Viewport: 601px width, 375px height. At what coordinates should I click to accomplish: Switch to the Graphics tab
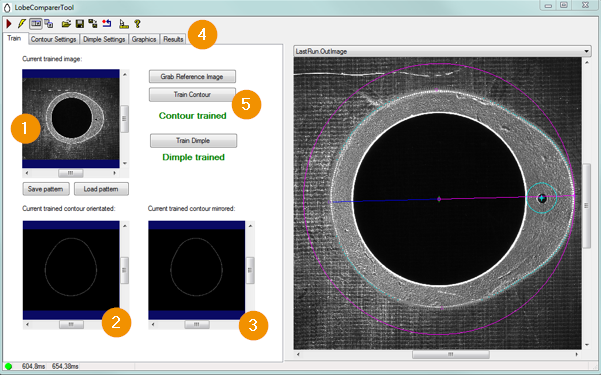[x=144, y=39]
